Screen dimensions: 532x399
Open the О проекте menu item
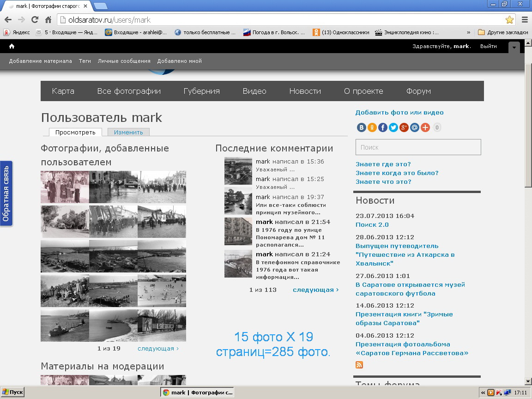363,91
